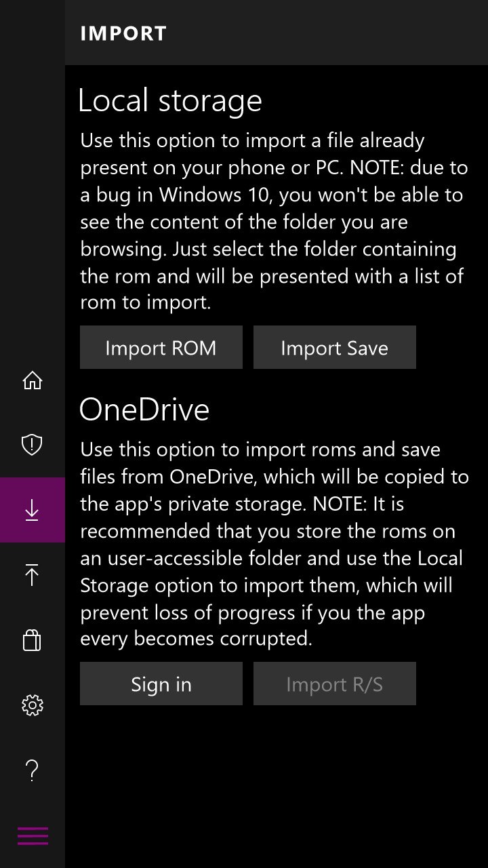Expand the purple hamburger menu
The image size is (488, 868).
click(32, 835)
